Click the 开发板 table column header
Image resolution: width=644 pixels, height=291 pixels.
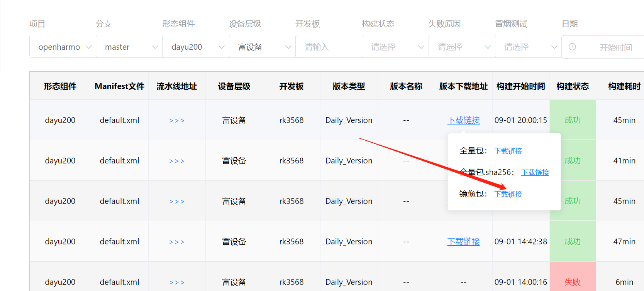coord(291,86)
